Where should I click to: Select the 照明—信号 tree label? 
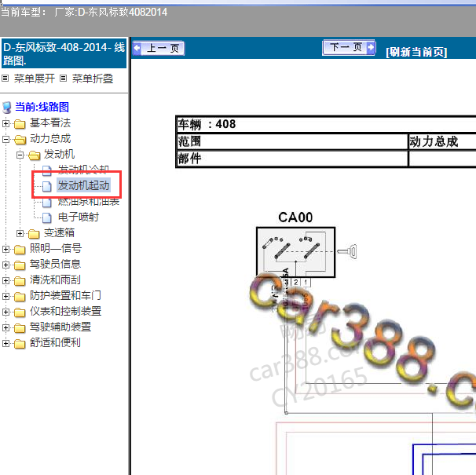point(56,248)
